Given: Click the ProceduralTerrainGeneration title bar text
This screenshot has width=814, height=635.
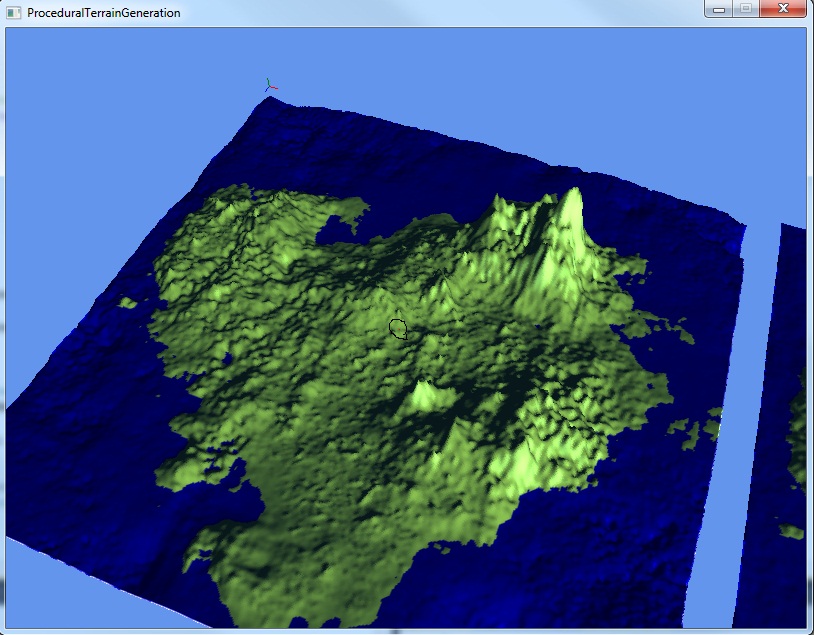Looking at the screenshot, I should [103, 13].
